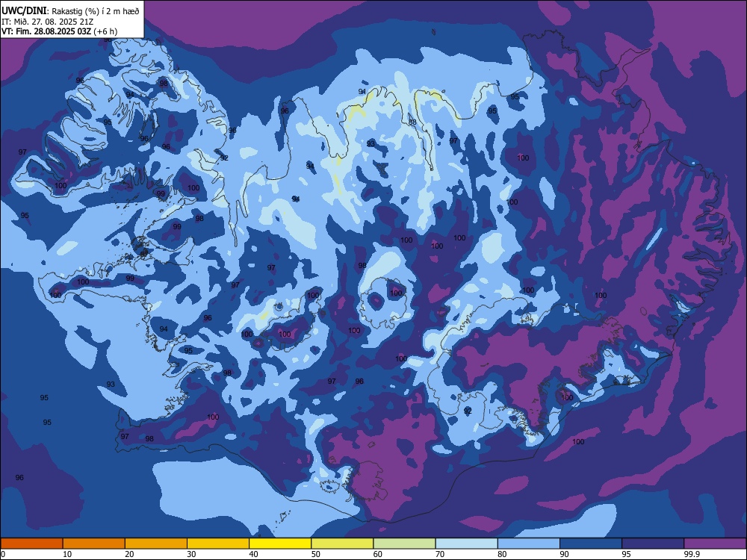Select the purple above-99.9 legend swatch

click(715, 544)
